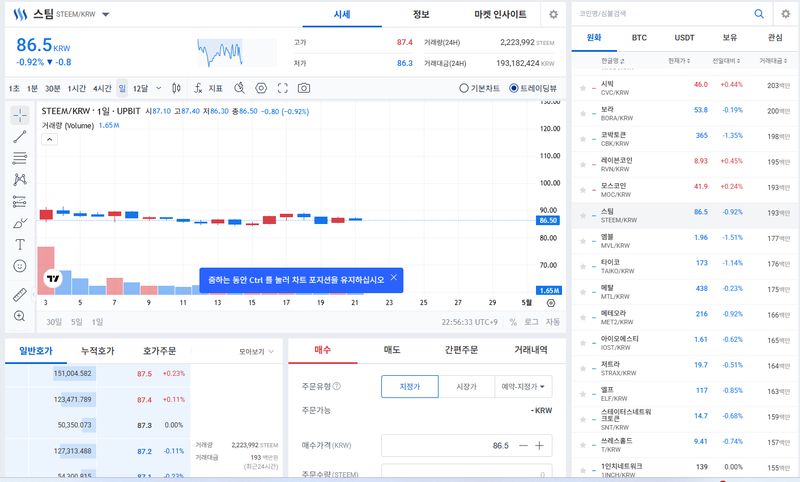Select the ruler measure tool
The height and width of the screenshot is (482, 800).
tap(20, 295)
